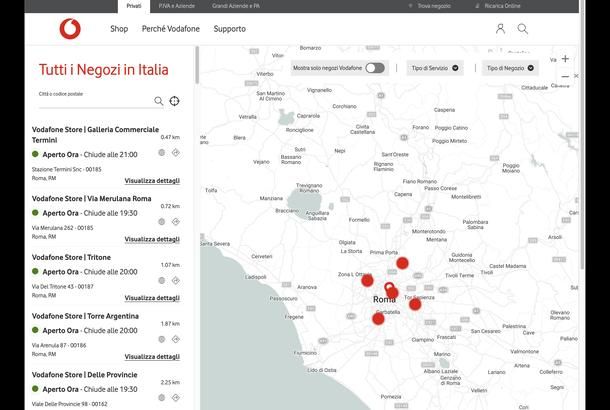Switch to Grandi Aziende e PA tab
Screen dimensions: 610x410
236,6
